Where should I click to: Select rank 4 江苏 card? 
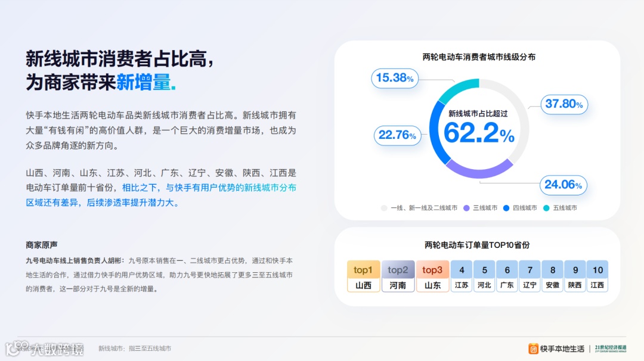(x=462, y=276)
